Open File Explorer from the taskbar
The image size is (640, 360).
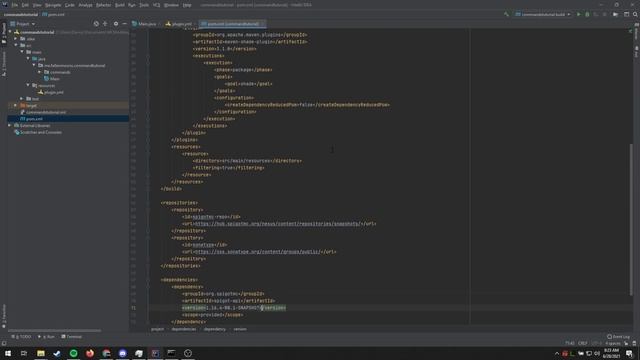[41, 353]
